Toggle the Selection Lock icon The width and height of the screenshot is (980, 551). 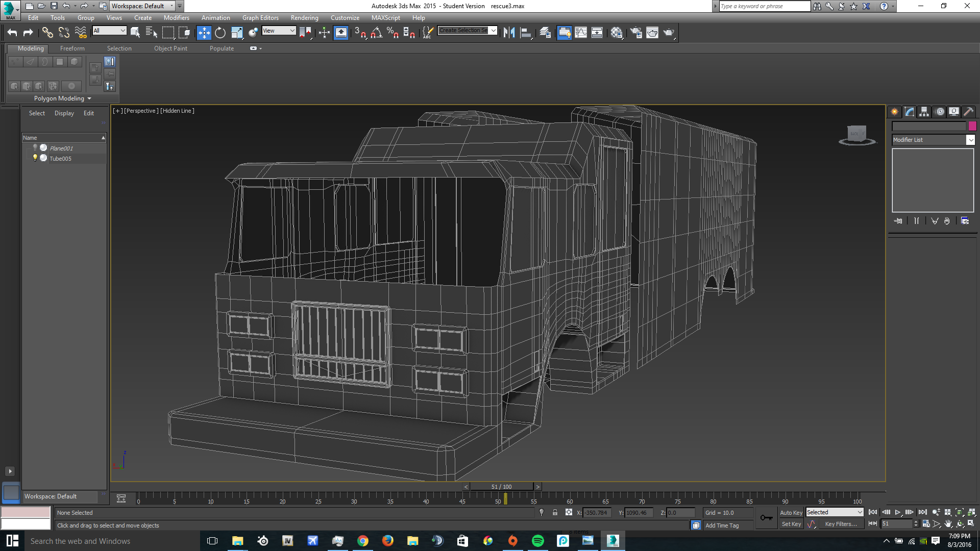pos(555,513)
